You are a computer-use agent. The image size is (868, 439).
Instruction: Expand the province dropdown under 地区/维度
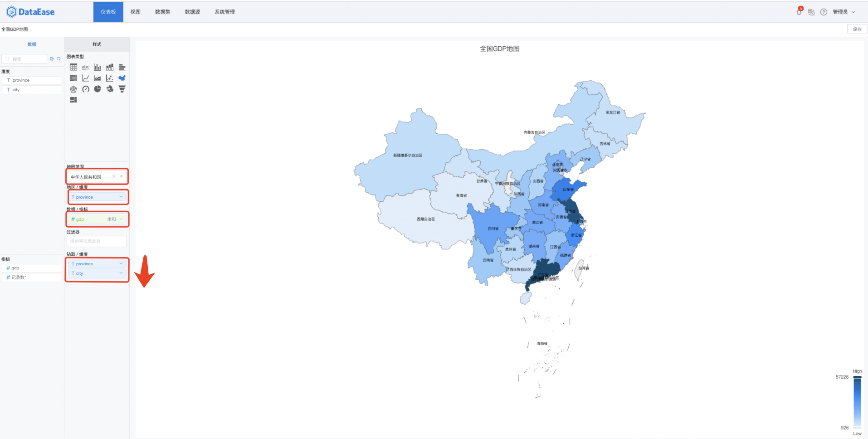[x=121, y=197]
